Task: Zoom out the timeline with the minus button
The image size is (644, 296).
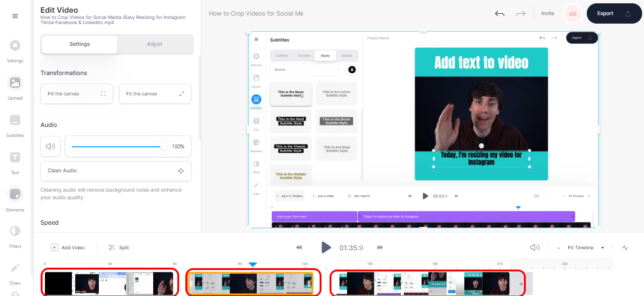Action: click(559, 248)
